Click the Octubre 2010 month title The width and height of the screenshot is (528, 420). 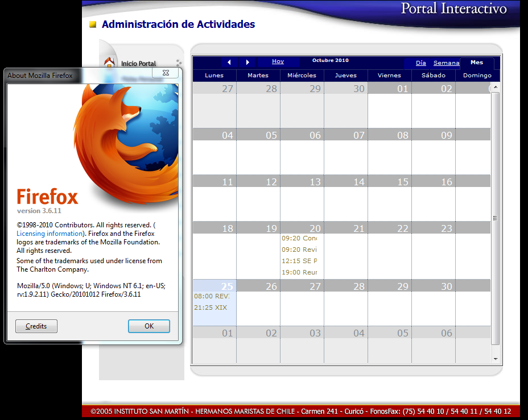[331, 61]
